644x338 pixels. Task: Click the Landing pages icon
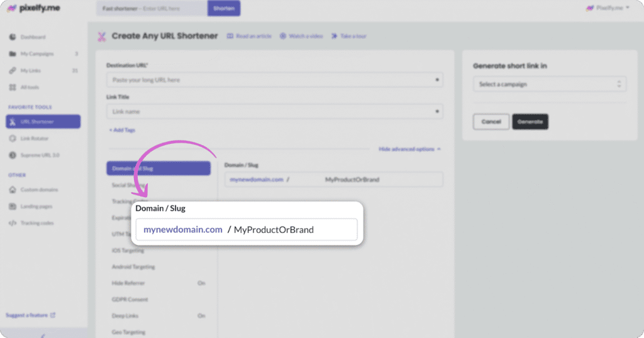(13, 207)
